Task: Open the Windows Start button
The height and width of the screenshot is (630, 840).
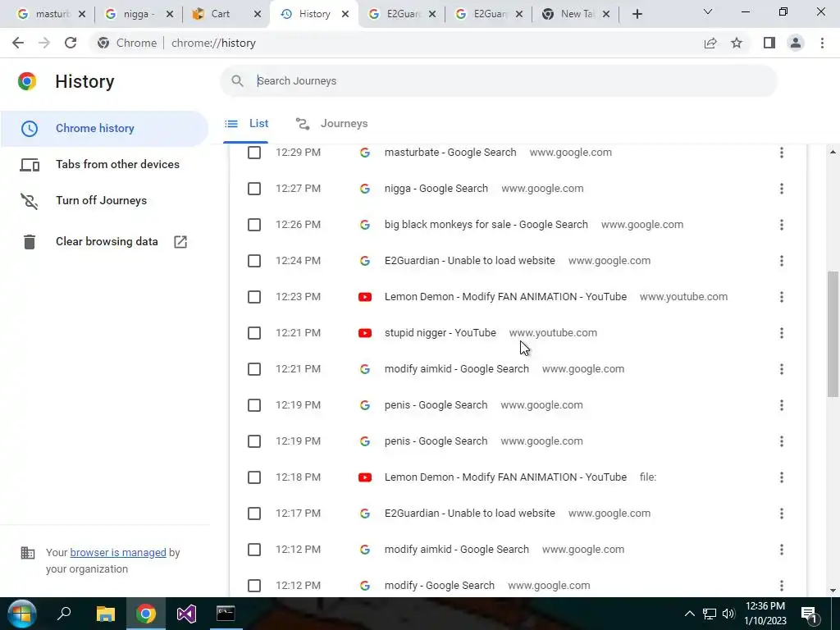Action: (22, 614)
